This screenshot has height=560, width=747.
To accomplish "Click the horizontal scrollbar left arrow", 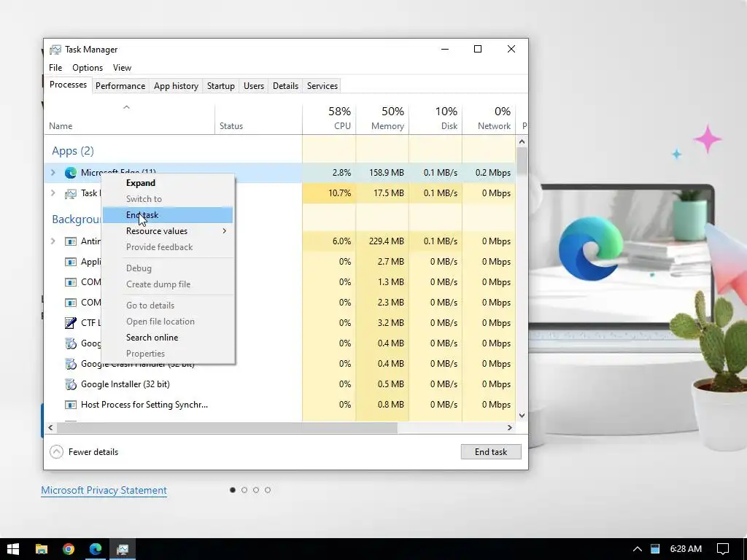I will click(x=50, y=427).
